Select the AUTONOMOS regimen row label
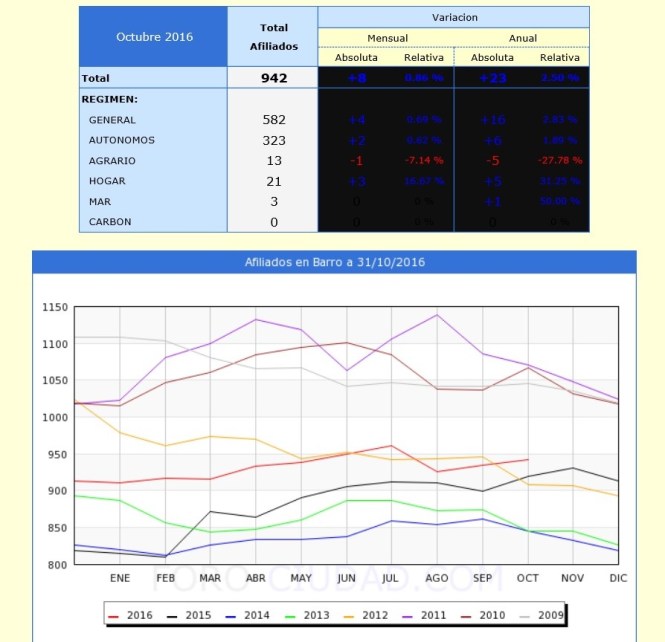This screenshot has width=665, height=642. click(x=122, y=140)
